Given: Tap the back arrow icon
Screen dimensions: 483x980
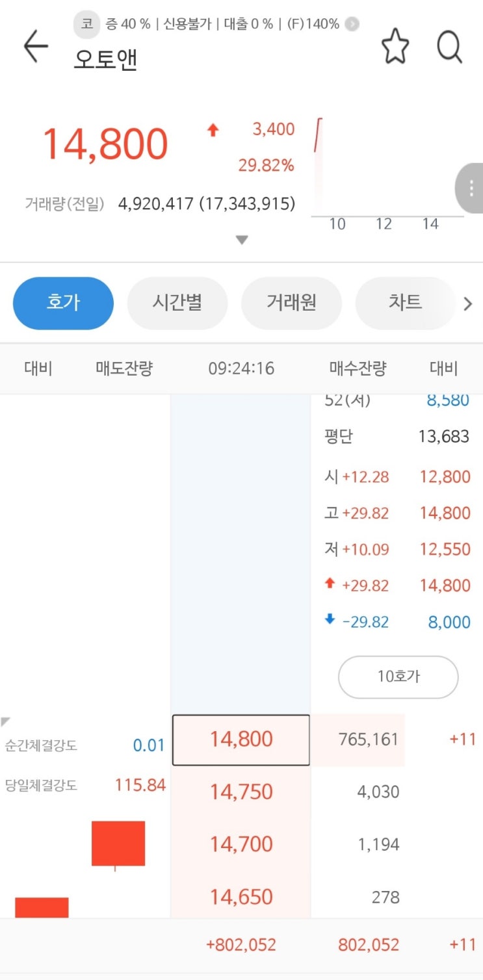Looking at the screenshot, I should tap(36, 47).
